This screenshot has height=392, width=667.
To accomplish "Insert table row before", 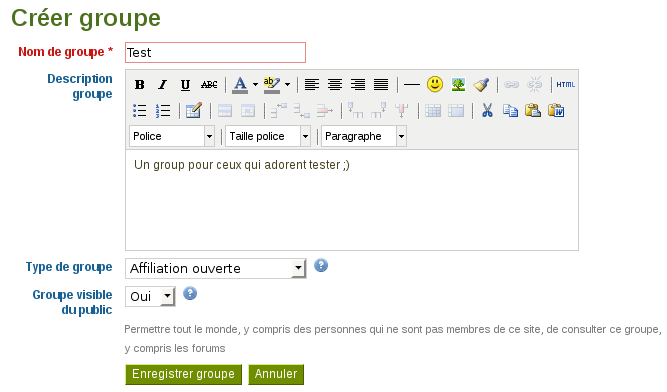I will pos(279,111).
